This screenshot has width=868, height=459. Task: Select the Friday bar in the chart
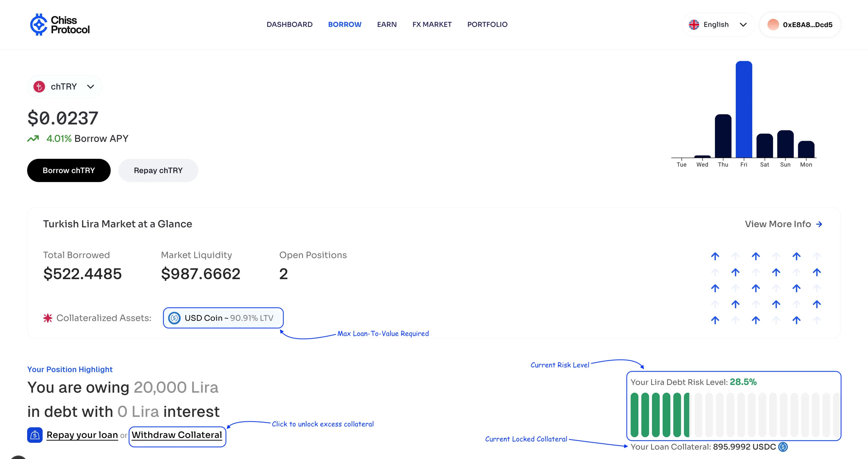744,109
